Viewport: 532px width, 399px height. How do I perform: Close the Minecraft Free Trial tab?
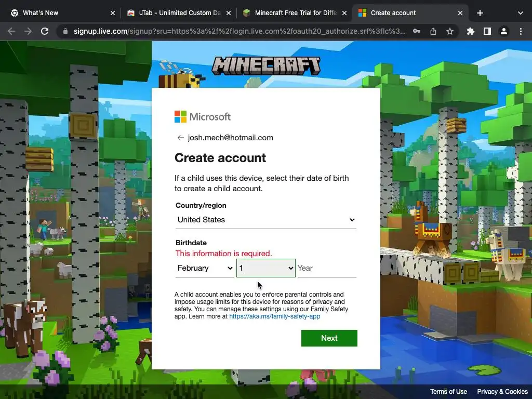[x=344, y=13]
